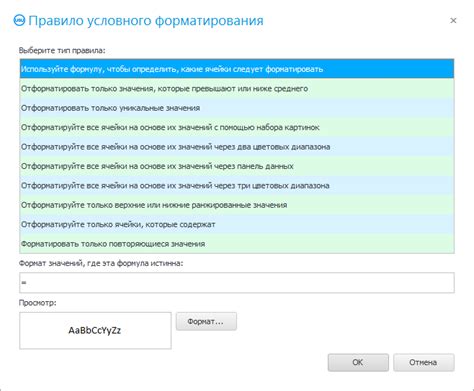The width and height of the screenshot is (474, 391).
Task: Choose 'только ячейки, которые содержат' rule
Action: (237, 224)
